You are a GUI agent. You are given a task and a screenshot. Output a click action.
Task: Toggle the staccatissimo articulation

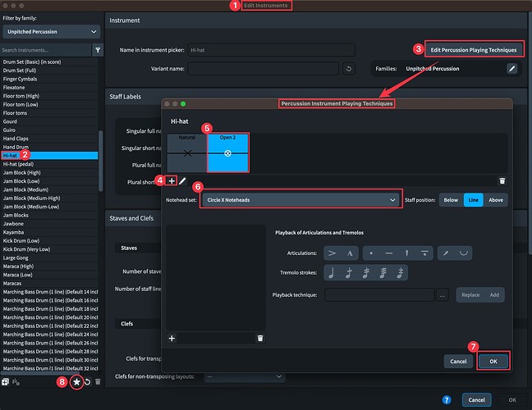pos(406,253)
